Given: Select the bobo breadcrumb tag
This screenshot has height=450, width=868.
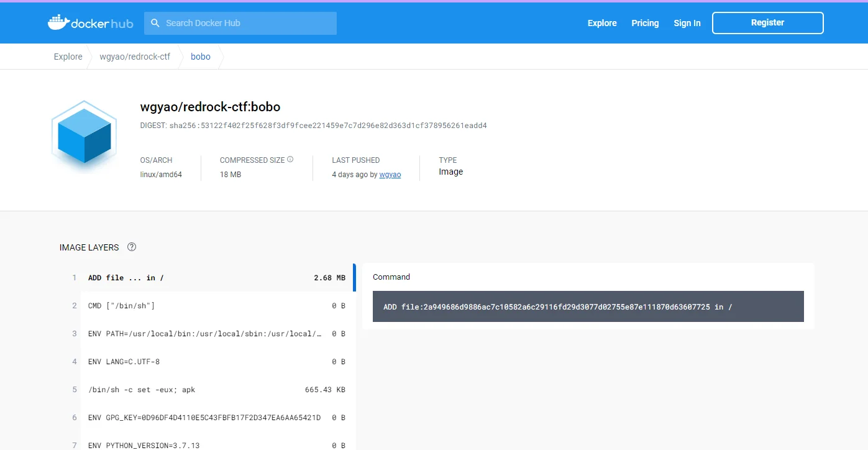Looking at the screenshot, I should point(200,57).
